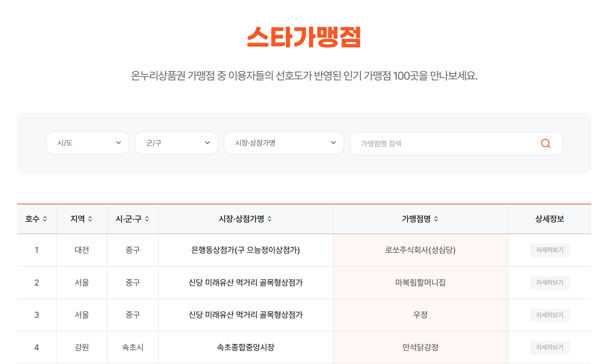Toggle sorting on the 시·군·구 column
This screenshot has width=602, height=364.
(x=148, y=219)
